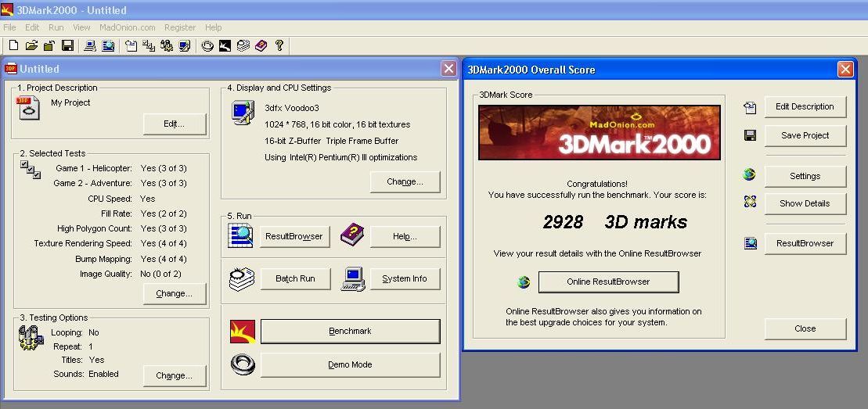868x409 pixels.
Task: Click the 3DMark2000 MadOnion banner image
Action: point(599,132)
